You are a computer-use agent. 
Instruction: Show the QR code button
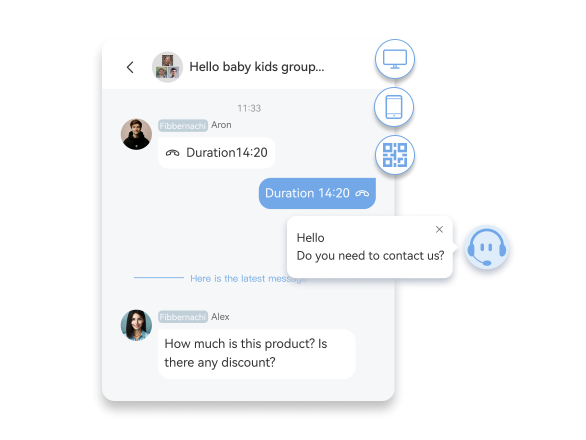point(395,155)
